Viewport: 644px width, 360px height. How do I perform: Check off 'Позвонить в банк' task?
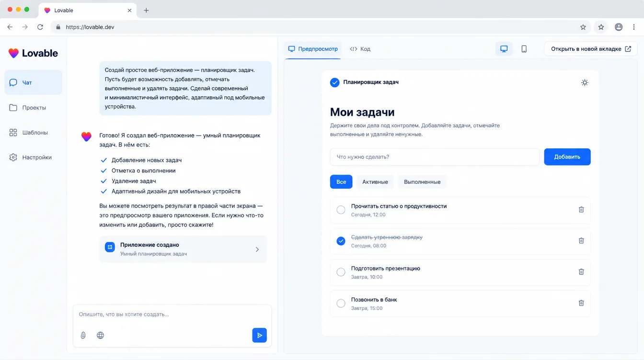[x=341, y=303]
